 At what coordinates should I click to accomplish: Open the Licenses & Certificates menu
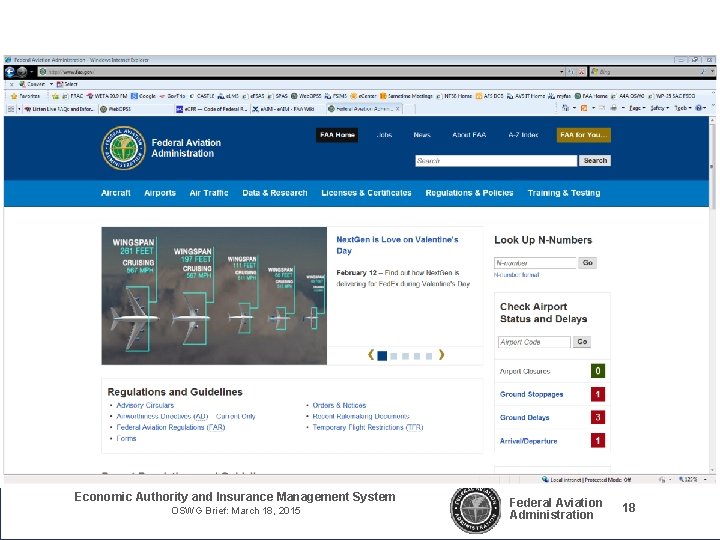pos(366,193)
